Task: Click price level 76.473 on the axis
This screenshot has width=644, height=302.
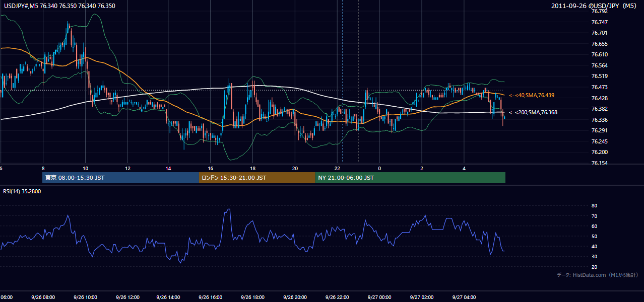Action: point(600,87)
